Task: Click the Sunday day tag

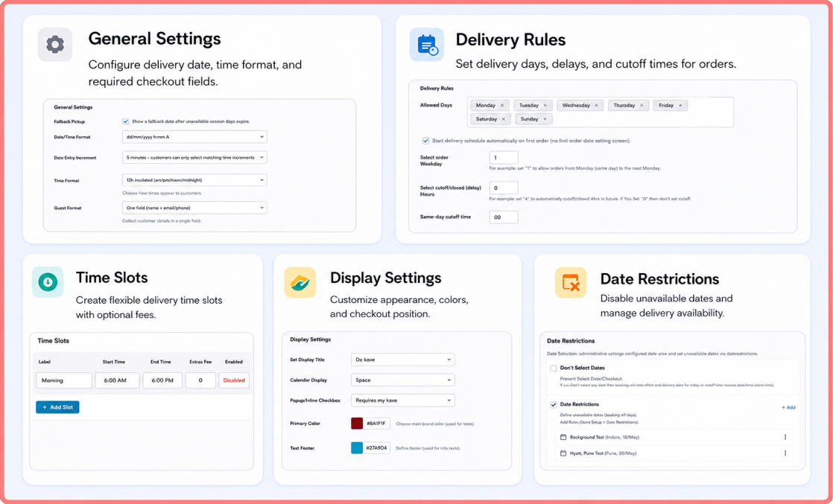Action: (x=534, y=119)
